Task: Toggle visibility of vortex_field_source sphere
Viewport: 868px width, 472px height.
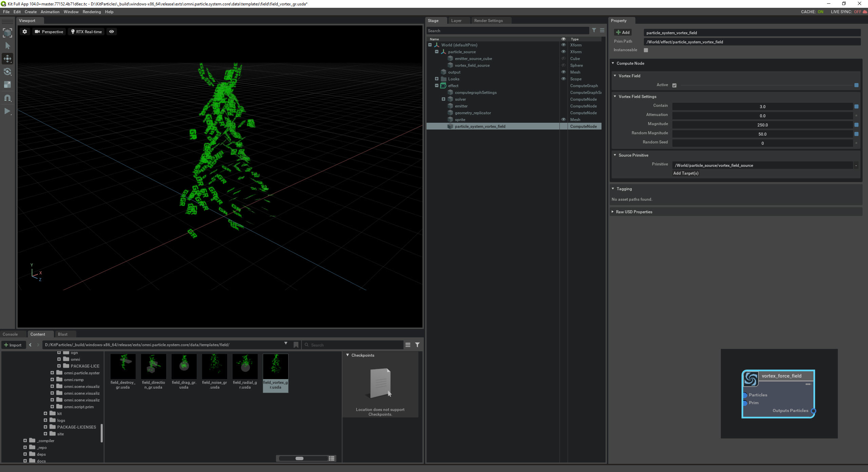Action: [563, 65]
